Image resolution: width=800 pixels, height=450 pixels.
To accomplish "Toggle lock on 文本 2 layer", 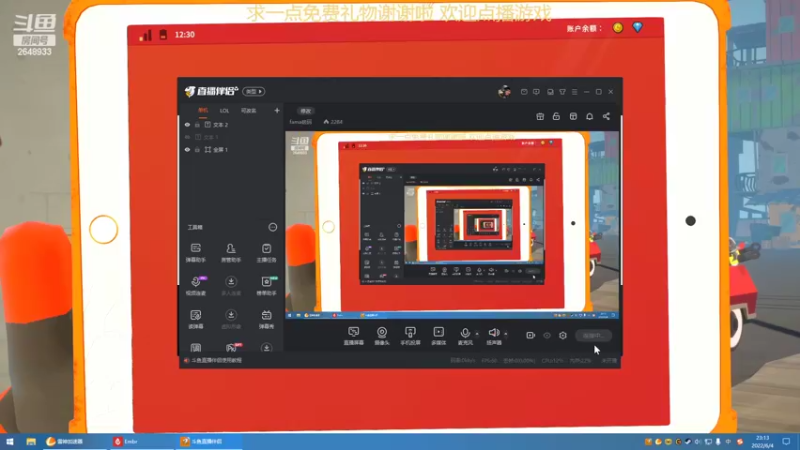I will (197, 124).
